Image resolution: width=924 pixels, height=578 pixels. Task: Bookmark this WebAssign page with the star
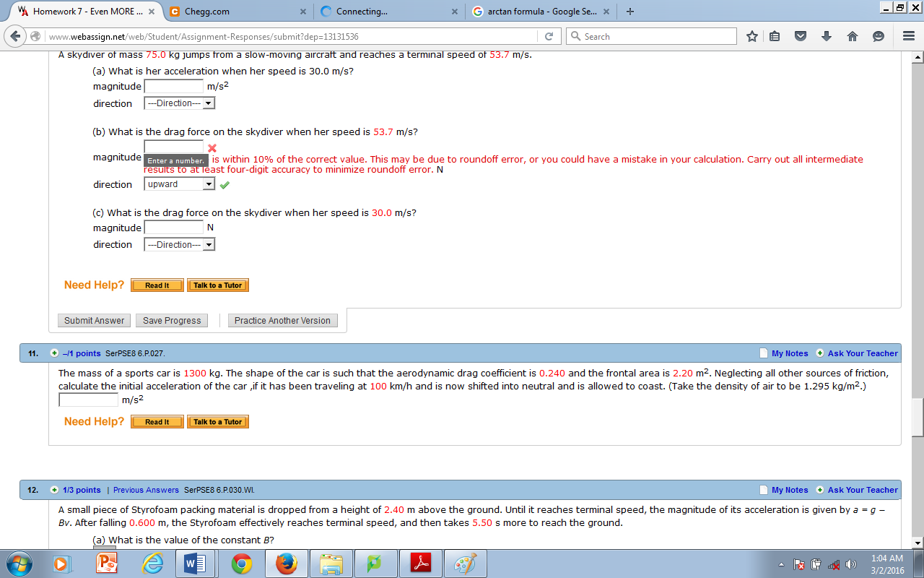[751, 36]
